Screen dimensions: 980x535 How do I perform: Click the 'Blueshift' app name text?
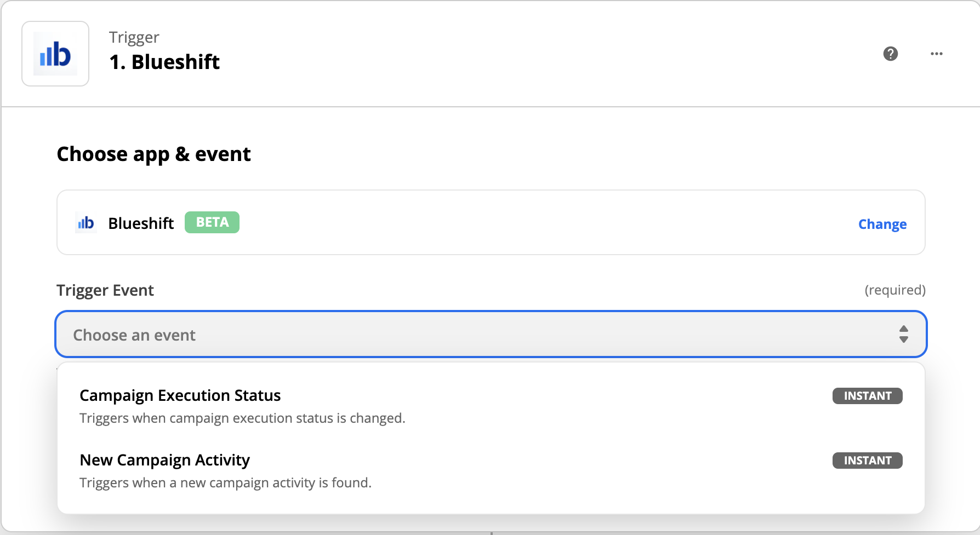[x=141, y=223]
